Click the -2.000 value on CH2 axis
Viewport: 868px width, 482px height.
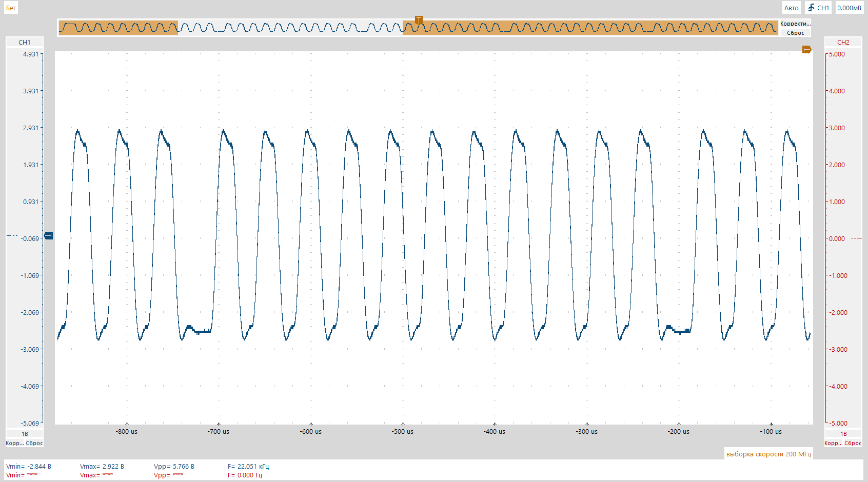[x=838, y=312]
